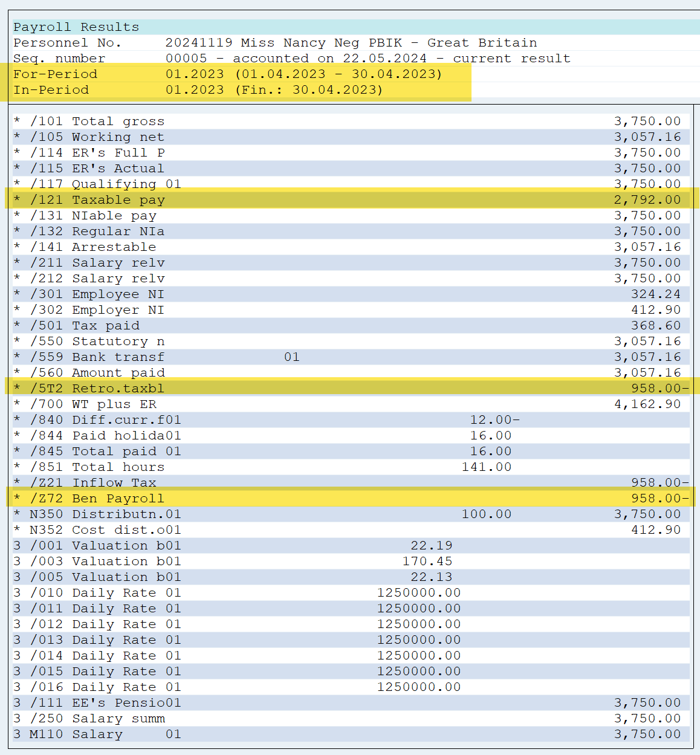Click the /700 WT plus ER row
This screenshot has height=755, width=700.
351,404
